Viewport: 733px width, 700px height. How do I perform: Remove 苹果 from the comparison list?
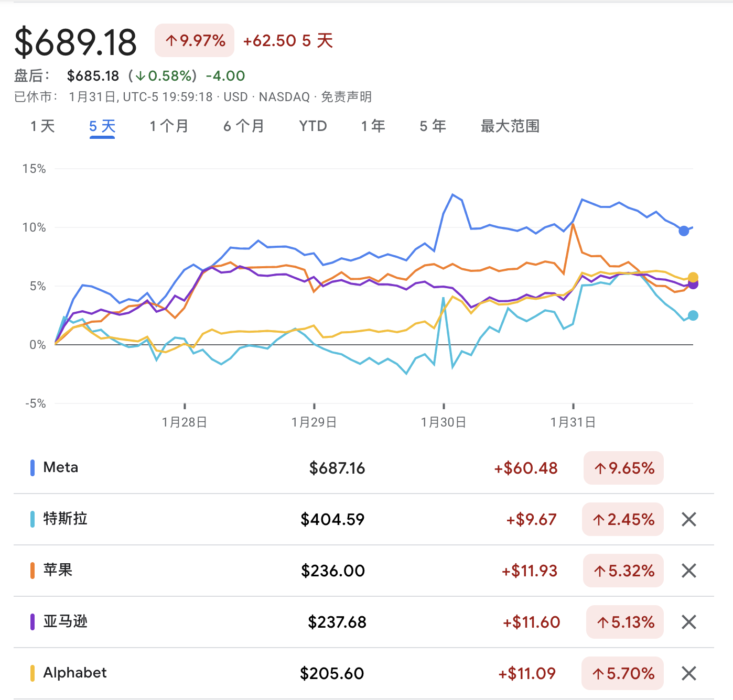click(x=690, y=571)
